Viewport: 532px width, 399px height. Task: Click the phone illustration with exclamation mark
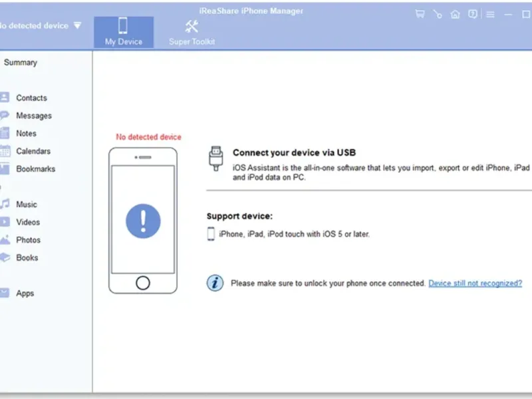click(143, 221)
